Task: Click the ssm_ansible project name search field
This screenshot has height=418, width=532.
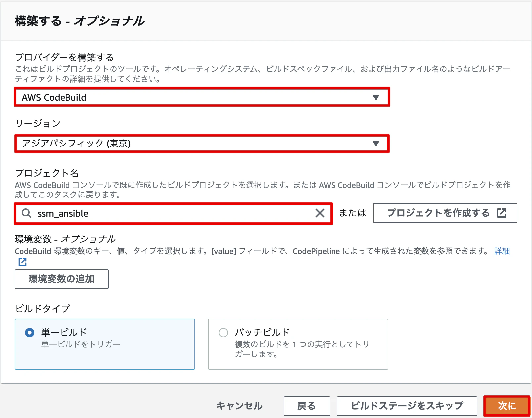Action: 173,214
